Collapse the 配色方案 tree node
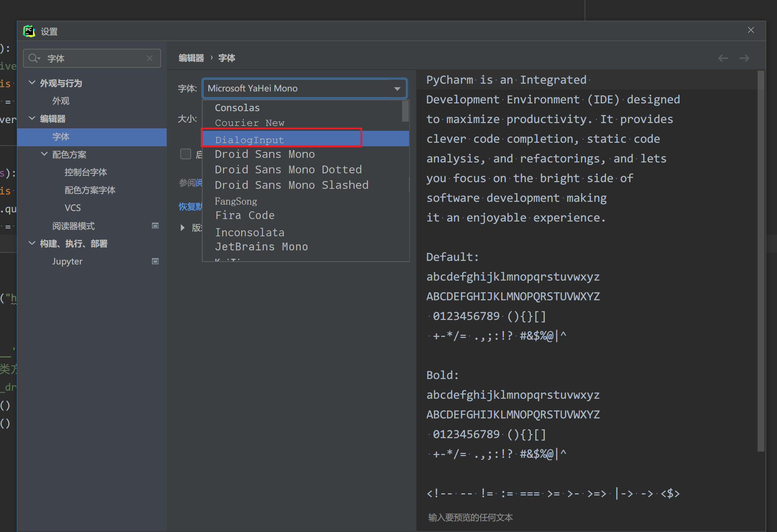777x532 pixels. tap(44, 154)
